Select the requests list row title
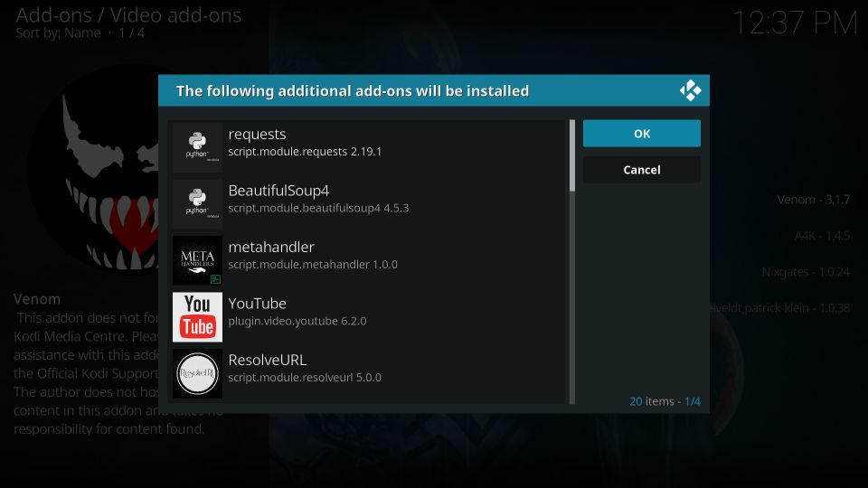The width and height of the screenshot is (868, 488). [x=257, y=135]
